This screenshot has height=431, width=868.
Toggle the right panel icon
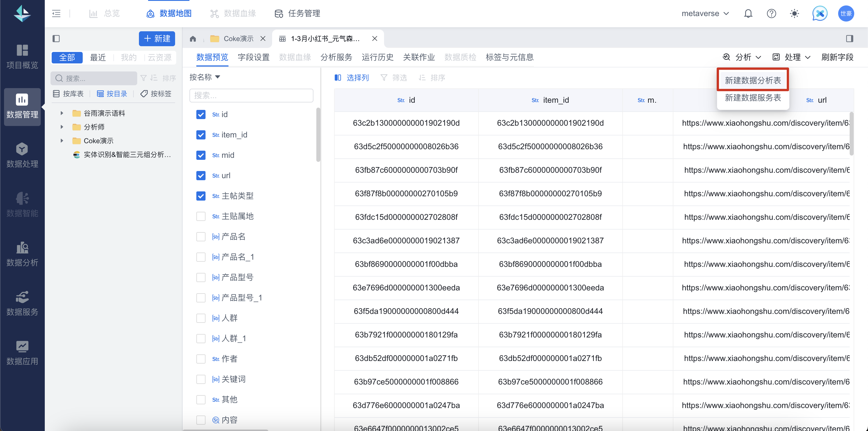pyautogui.click(x=849, y=38)
